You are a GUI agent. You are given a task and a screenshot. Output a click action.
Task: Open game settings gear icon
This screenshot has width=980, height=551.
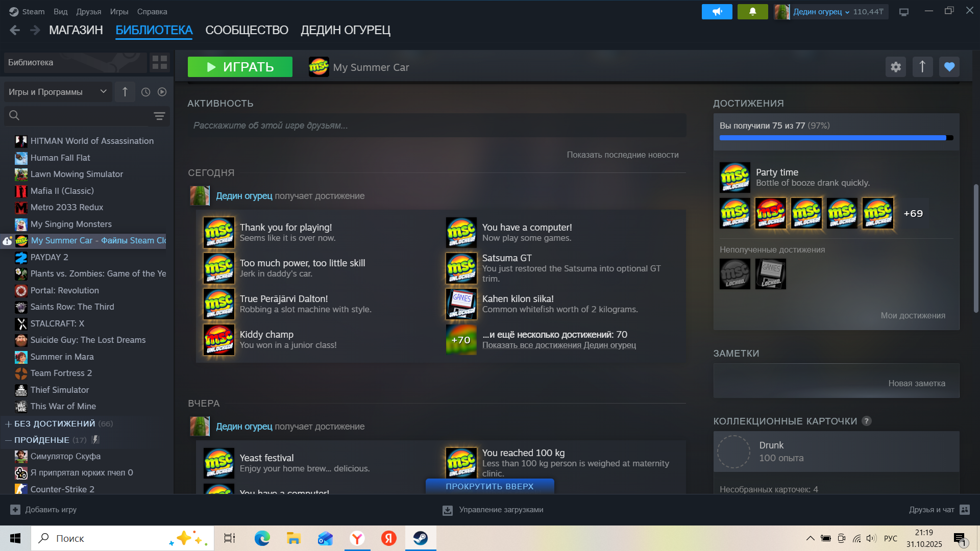[x=896, y=67]
